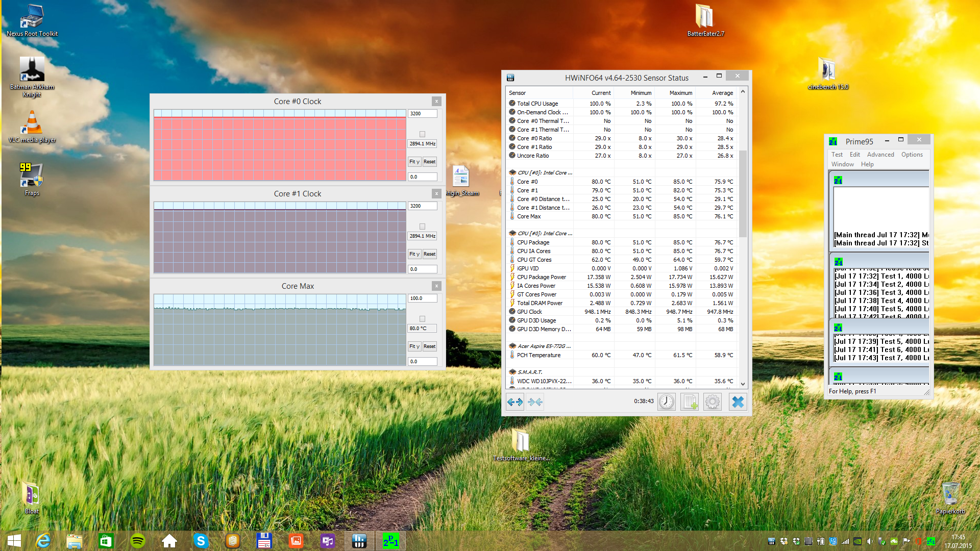Collapse the Acer Aspire E5-772G sensor group

(544, 346)
